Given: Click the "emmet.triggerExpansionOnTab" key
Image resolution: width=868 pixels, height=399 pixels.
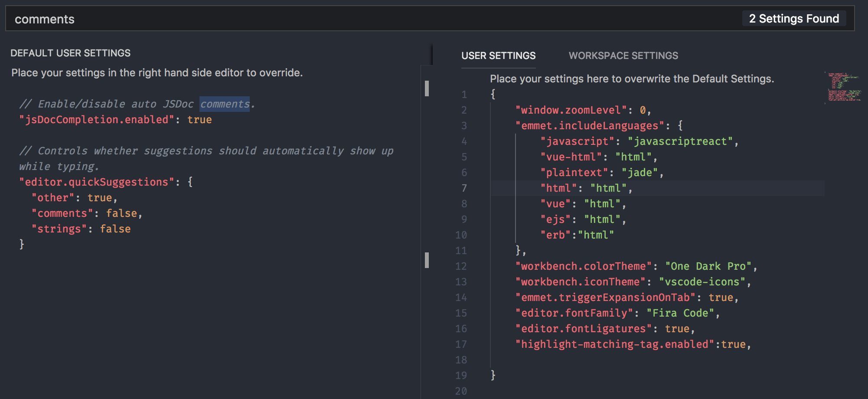Looking at the screenshot, I should pos(605,298).
